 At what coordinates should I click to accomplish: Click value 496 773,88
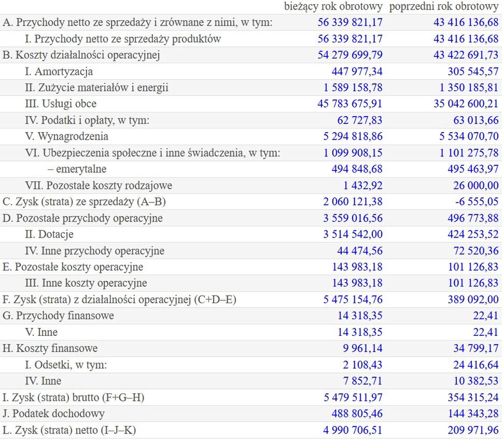click(473, 218)
